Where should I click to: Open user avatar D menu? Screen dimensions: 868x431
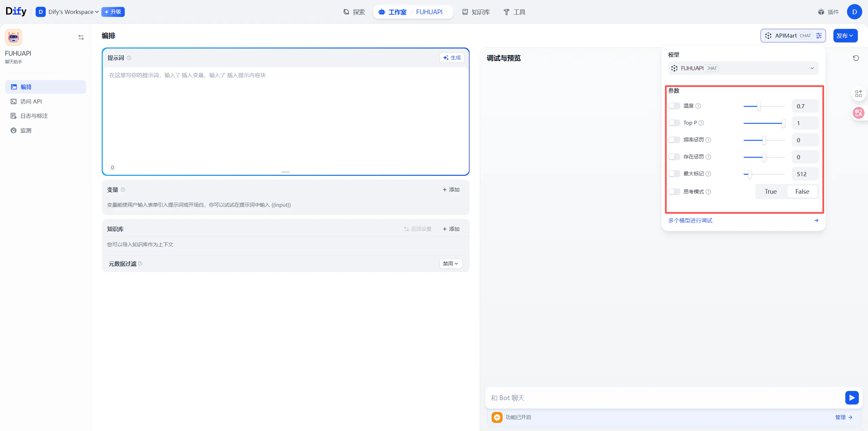click(854, 12)
